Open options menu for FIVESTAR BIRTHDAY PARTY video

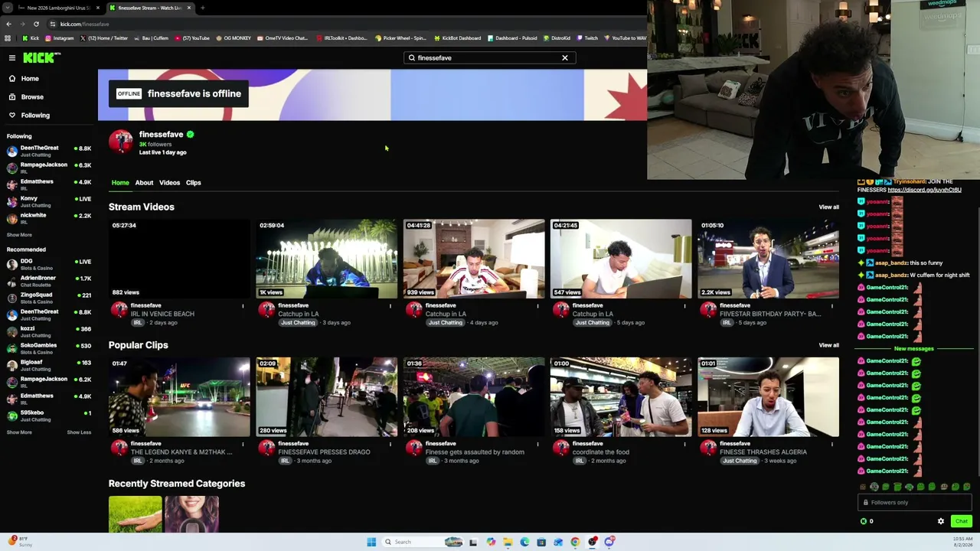832,306
